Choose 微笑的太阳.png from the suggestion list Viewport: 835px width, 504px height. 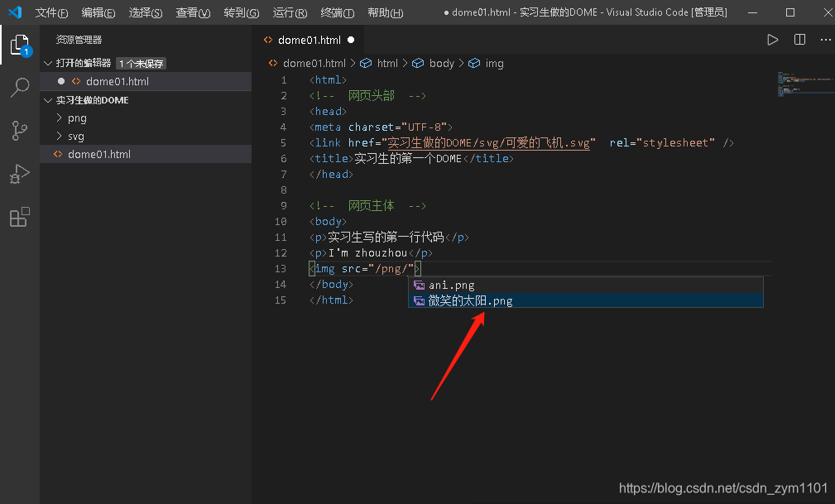[x=586, y=300]
